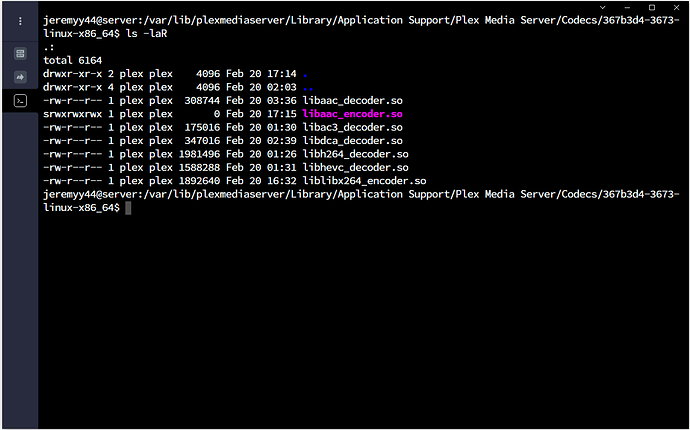The image size is (690, 430).
Task: Click libhevc_decoder.so file name
Action: [x=356, y=168]
